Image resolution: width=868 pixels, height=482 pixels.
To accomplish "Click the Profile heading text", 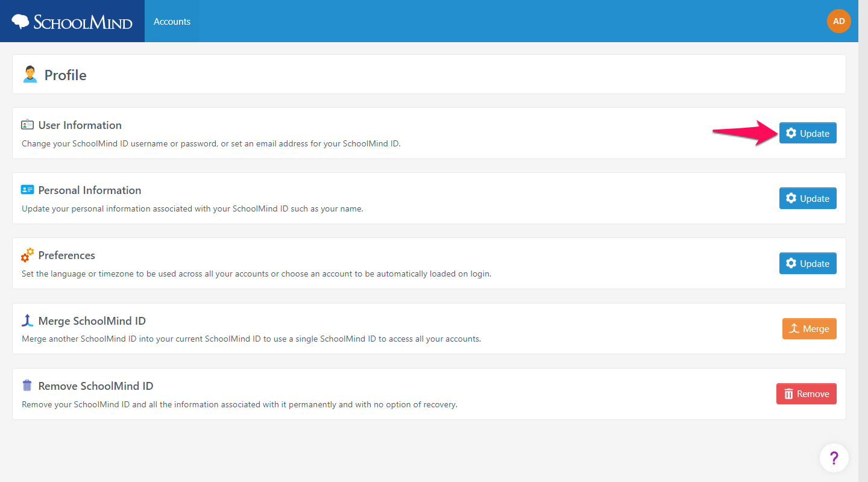I will pos(65,75).
